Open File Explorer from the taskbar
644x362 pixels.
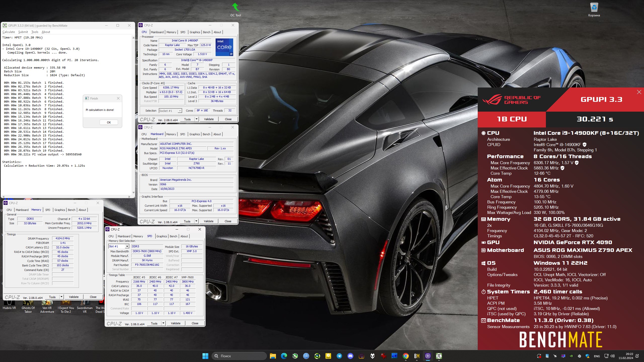[273, 356]
